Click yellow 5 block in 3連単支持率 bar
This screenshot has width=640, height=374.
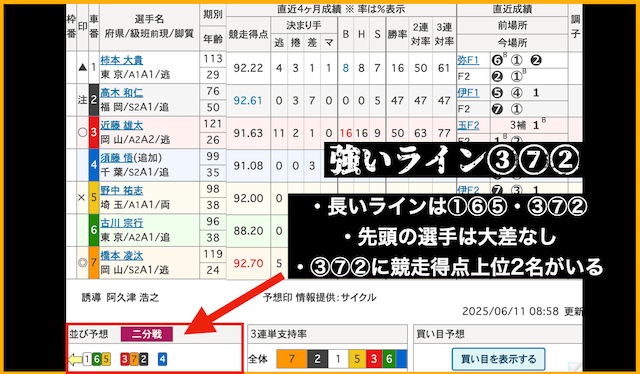click(357, 359)
